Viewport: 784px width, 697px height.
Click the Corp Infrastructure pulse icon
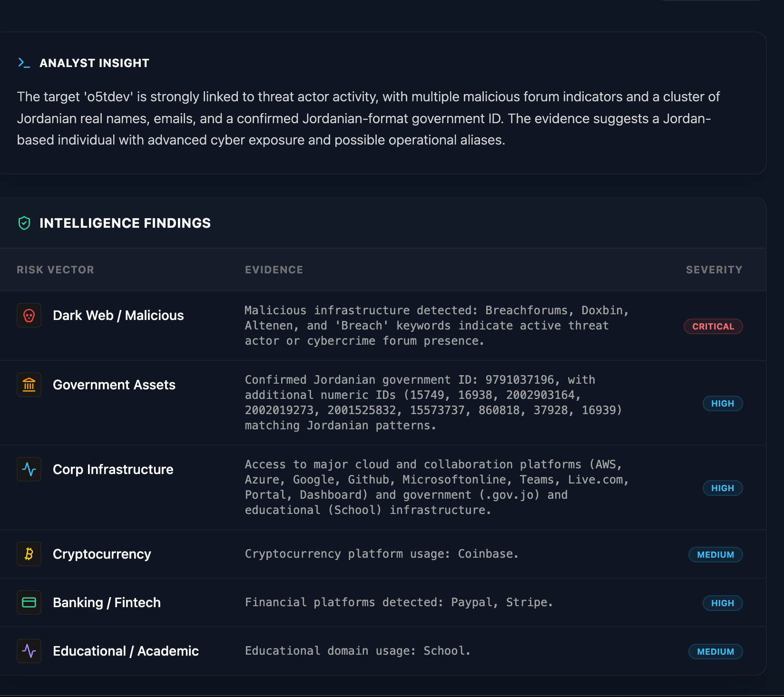[x=29, y=469]
